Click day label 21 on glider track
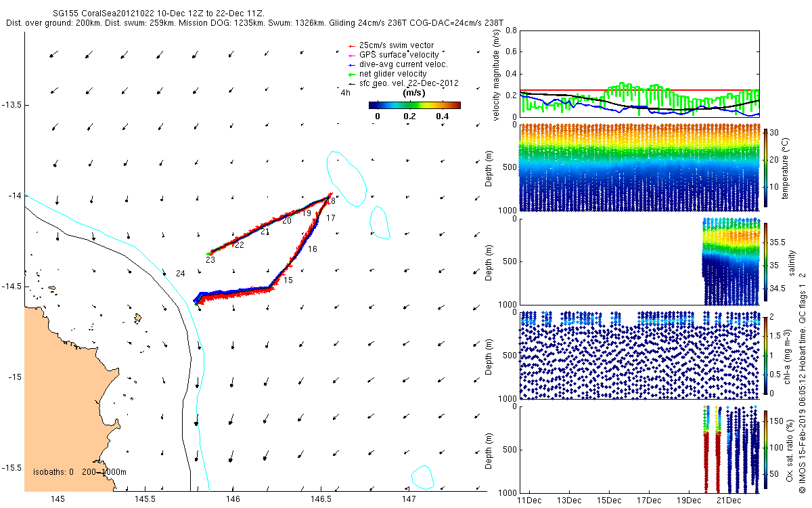 (265, 232)
